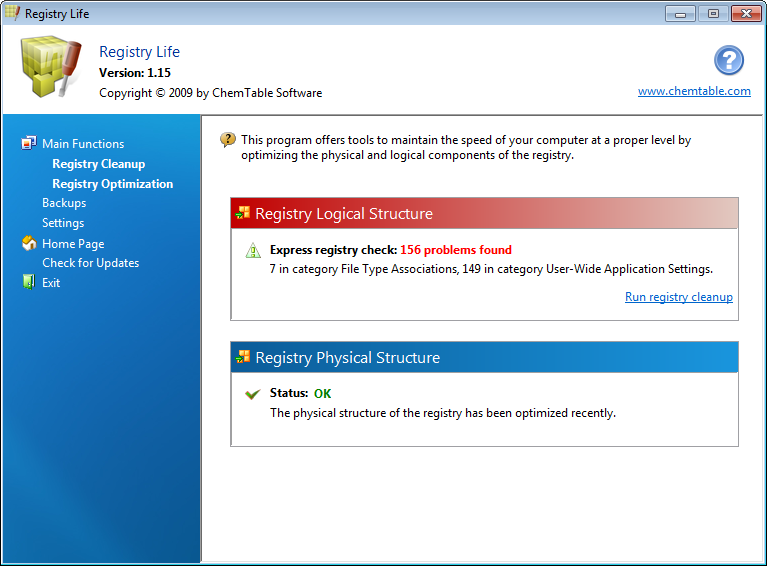
Task: Open Registry Optimization in the sidebar
Action: click(x=113, y=184)
